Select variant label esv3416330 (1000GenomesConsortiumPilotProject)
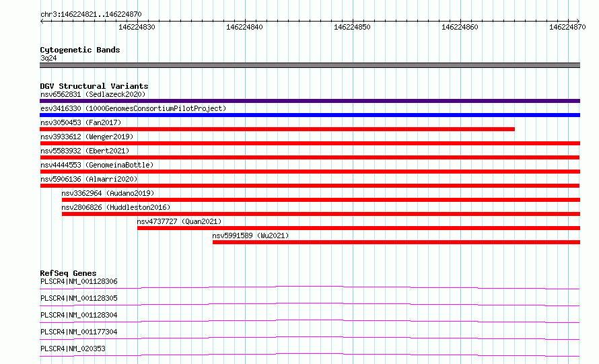 tap(133, 108)
